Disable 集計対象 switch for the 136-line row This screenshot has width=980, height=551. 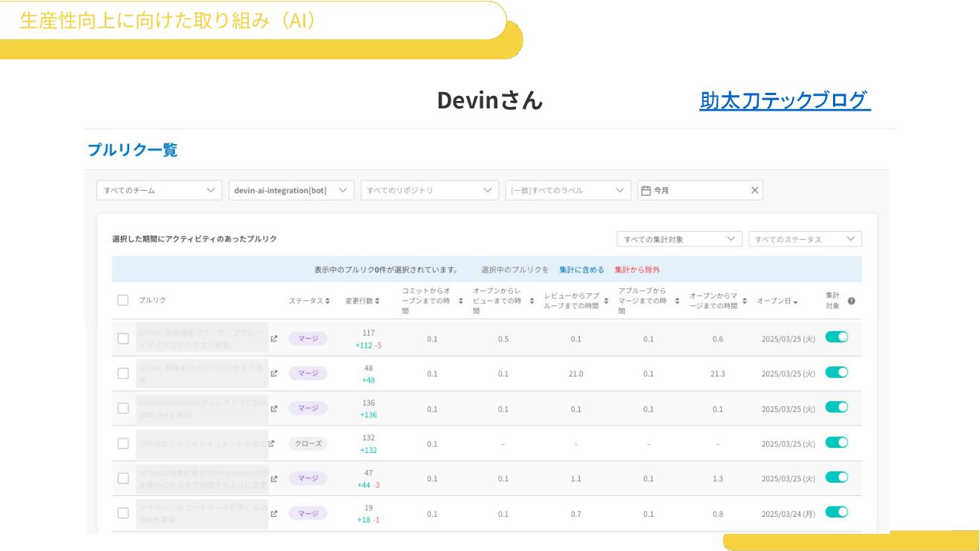click(x=837, y=407)
